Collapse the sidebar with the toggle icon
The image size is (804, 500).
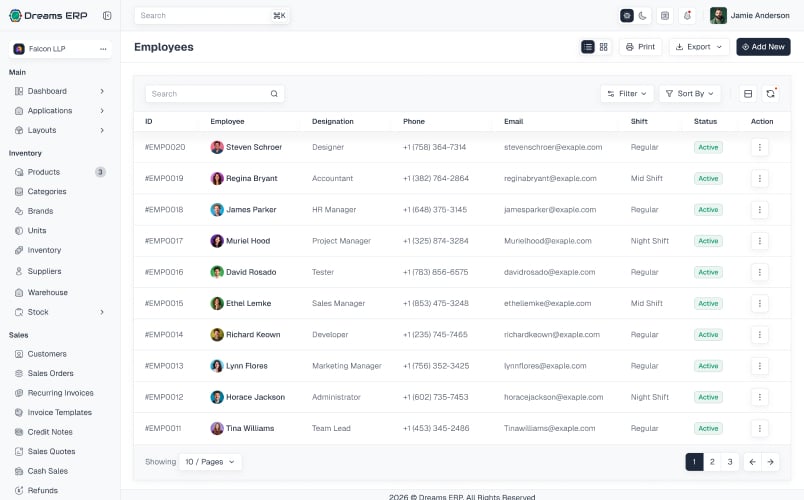point(107,15)
